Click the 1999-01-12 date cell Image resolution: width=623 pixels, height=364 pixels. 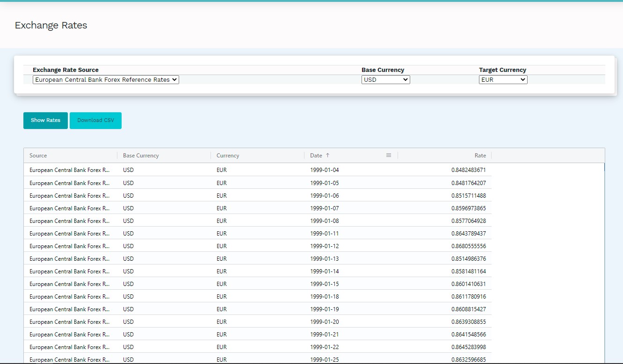pyautogui.click(x=324, y=246)
